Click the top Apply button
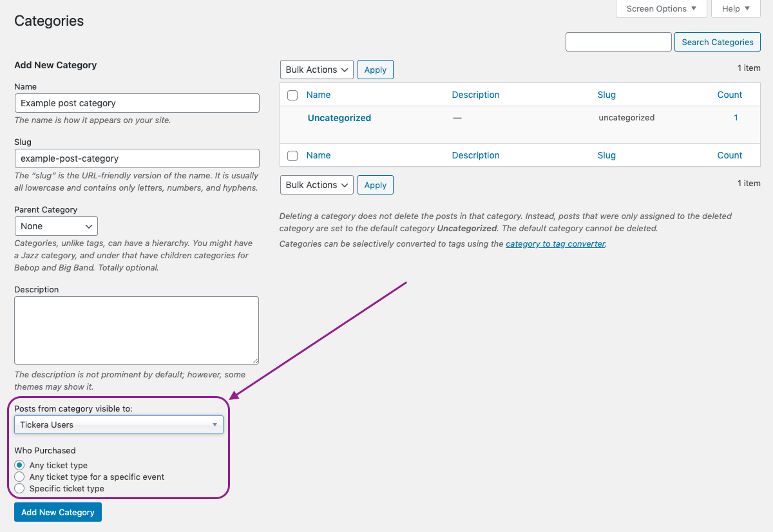This screenshot has height=532, width=773. click(x=375, y=70)
